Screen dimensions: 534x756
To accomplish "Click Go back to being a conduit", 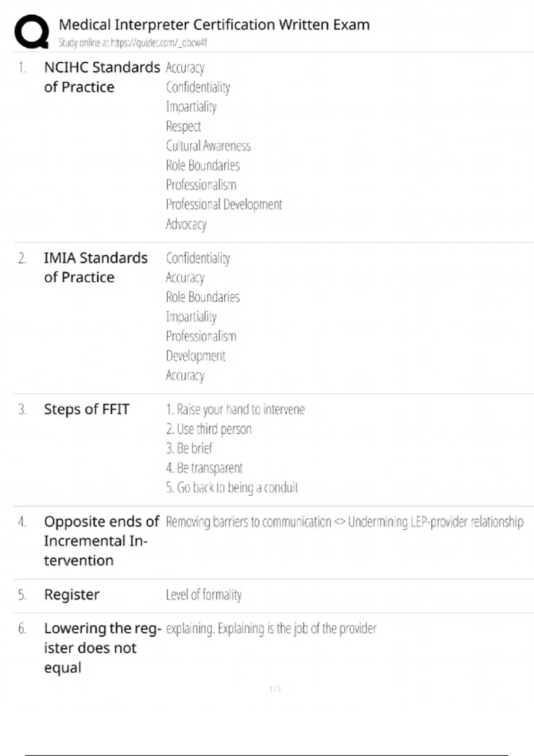I will coord(232,487).
